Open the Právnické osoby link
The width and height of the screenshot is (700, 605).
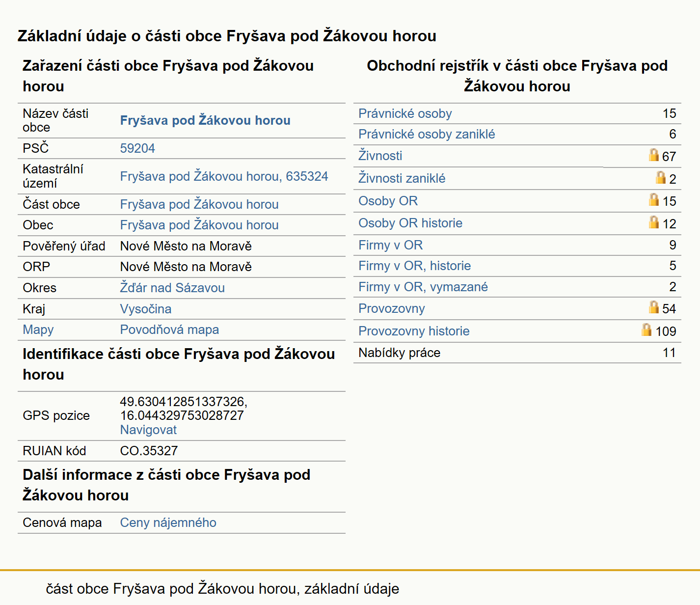tap(405, 113)
